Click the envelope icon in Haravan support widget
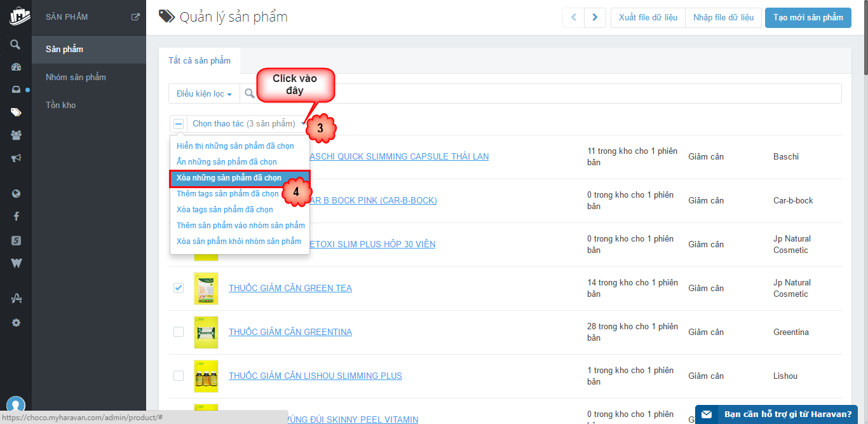Screen dimensions: 868x424 707,414
